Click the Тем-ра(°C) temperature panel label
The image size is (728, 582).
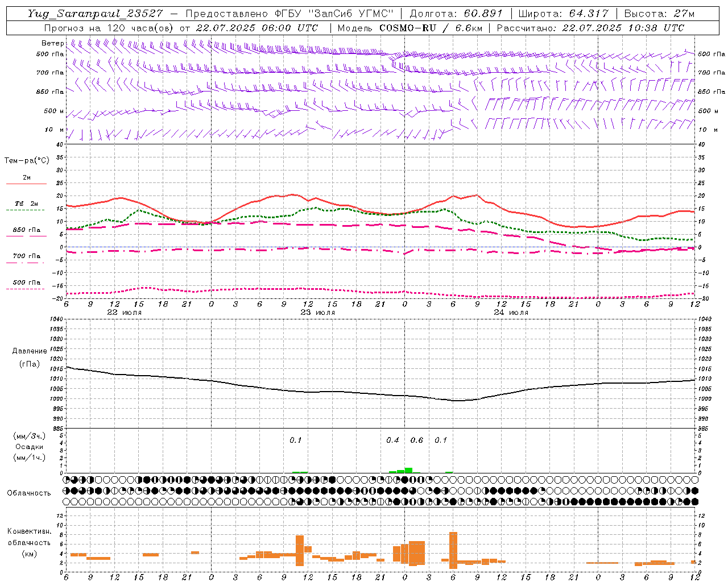27,160
